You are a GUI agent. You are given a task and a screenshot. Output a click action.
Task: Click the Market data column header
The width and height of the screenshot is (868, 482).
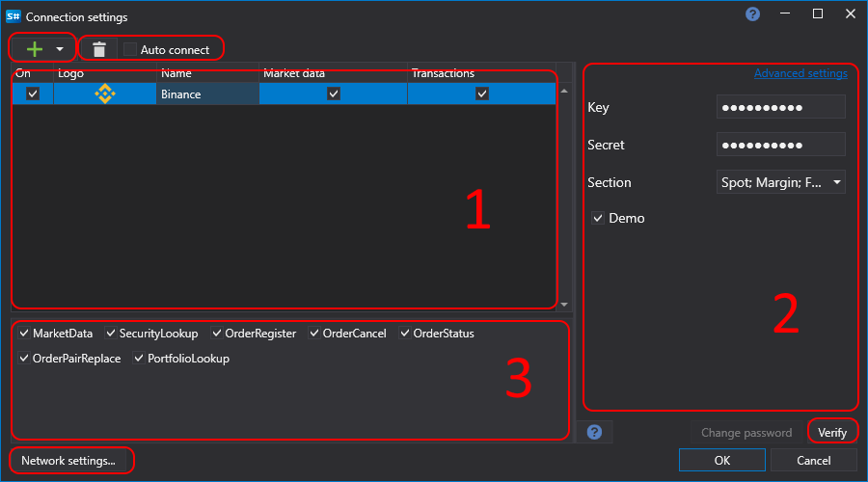[x=334, y=73]
